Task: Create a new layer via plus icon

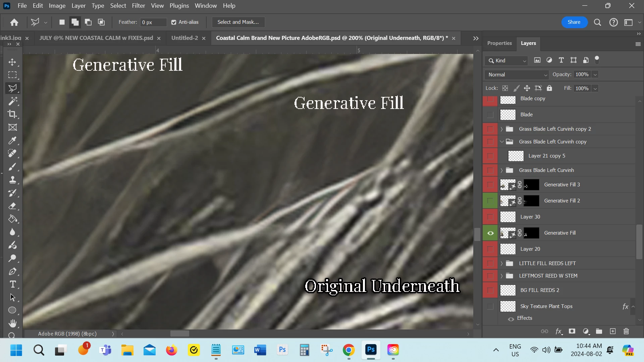Action: [612, 331]
